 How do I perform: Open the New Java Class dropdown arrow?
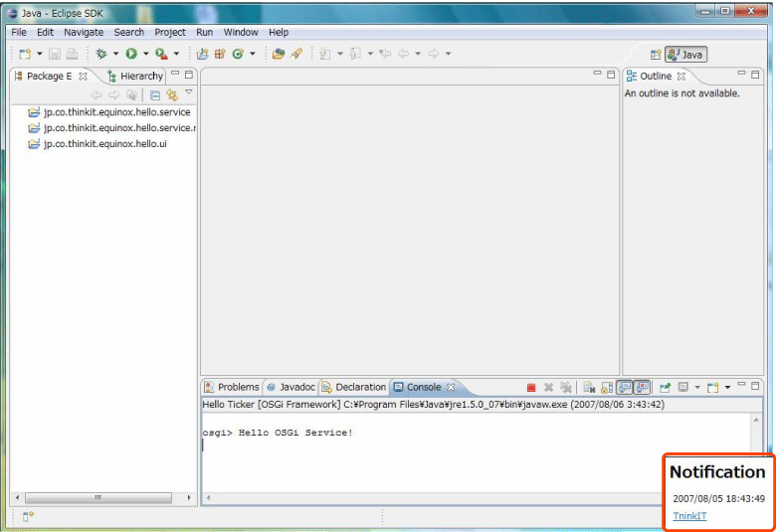click(x=253, y=54)
